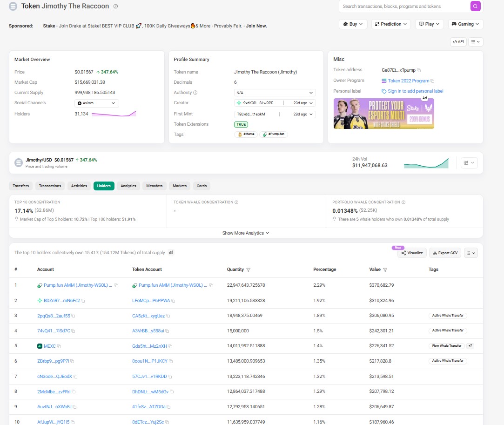
Task: Click the API button
Action: point(458,42)
